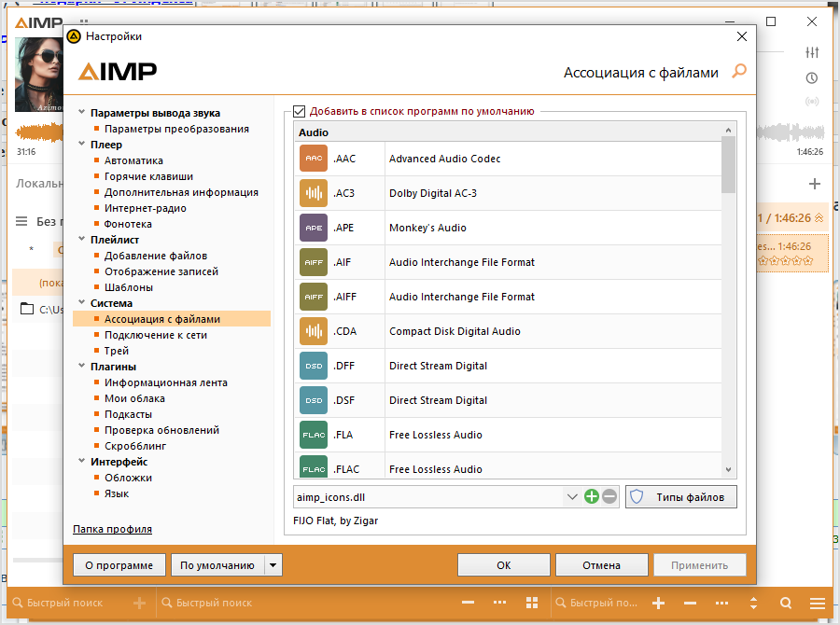Select the .APE file type icon

pos(314,228)
